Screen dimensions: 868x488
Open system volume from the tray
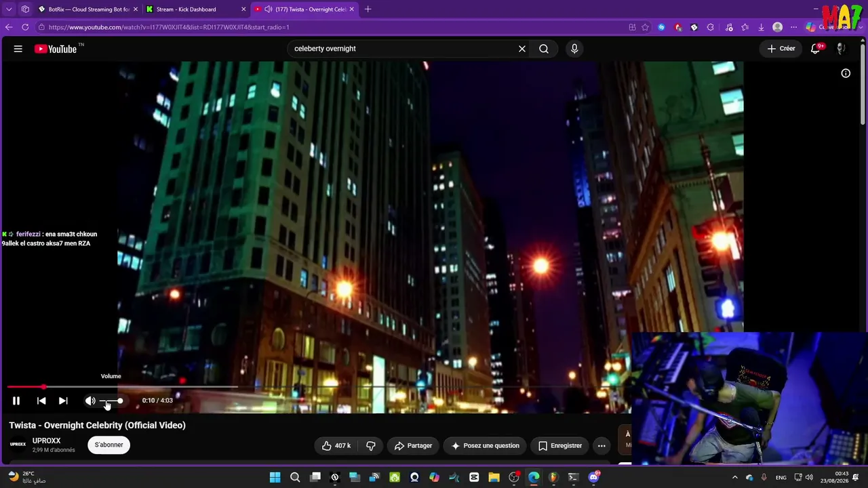click(x=809, y=477)
